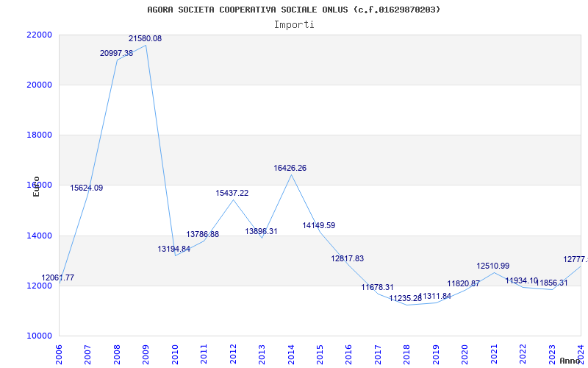Click the data label 11856.31

pyautogui.click(x=552, y=283)
